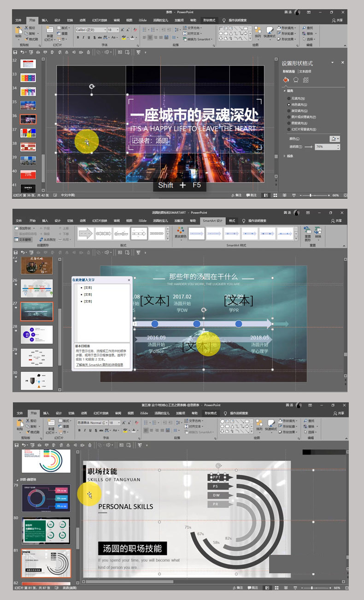The width and height of the screenshot is (364, 600).
Task: Click the 透明度 transparency slider
Action: tap(308, 147)
